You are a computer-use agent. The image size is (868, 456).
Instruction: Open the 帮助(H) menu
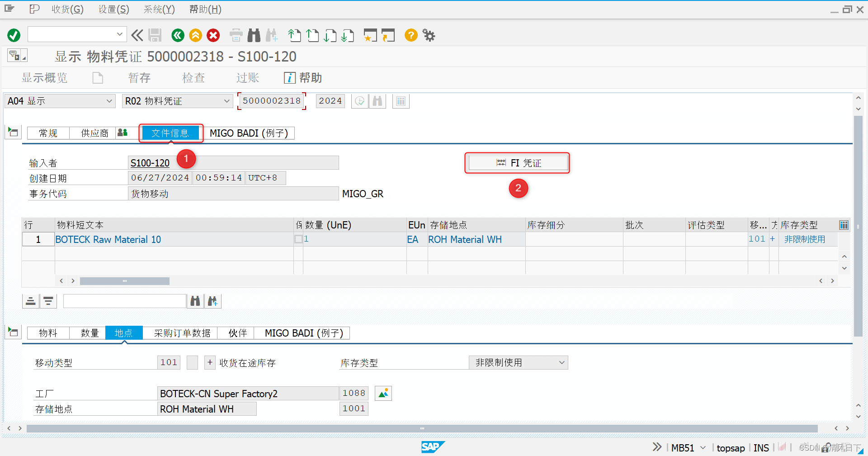[x=205, y=9]
